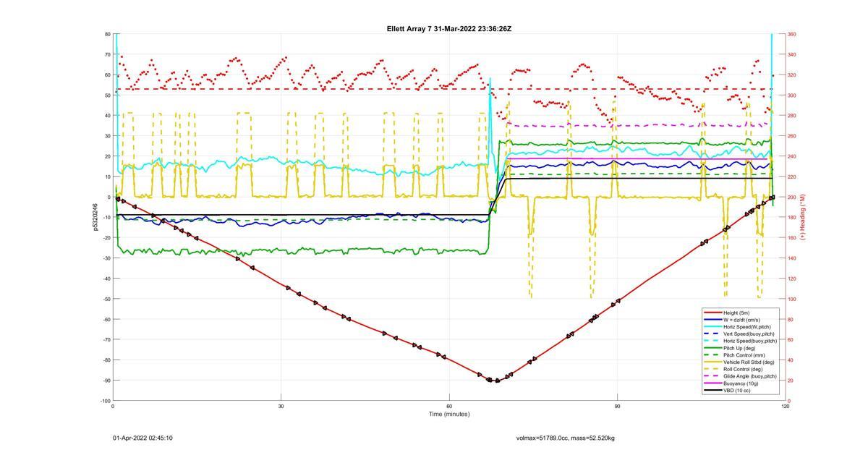Click the timestamp '01-Apr-2022 02:45:10'
This screenshot has width=868, height=450.
point(142,438)
